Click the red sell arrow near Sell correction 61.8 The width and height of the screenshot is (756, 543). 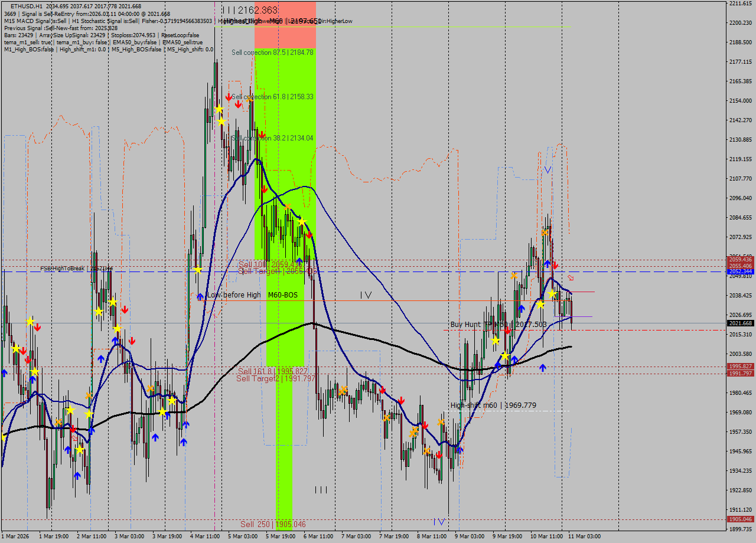[229, 97]
